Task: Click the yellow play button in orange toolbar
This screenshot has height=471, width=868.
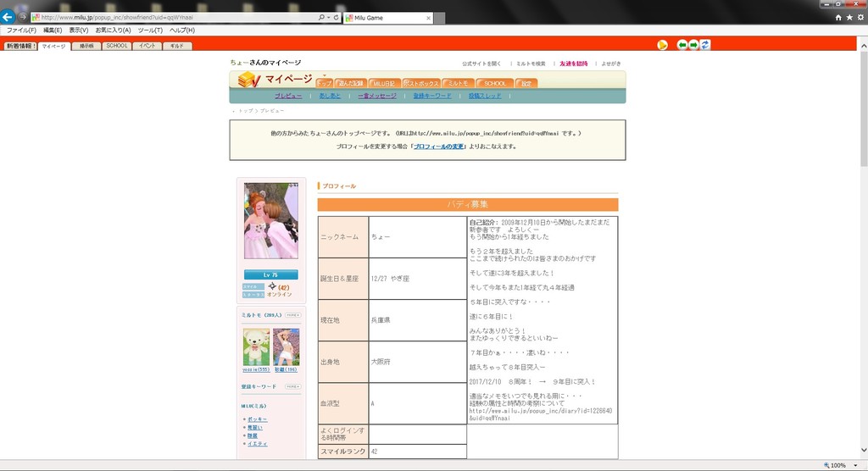Action: click(662, 45)
